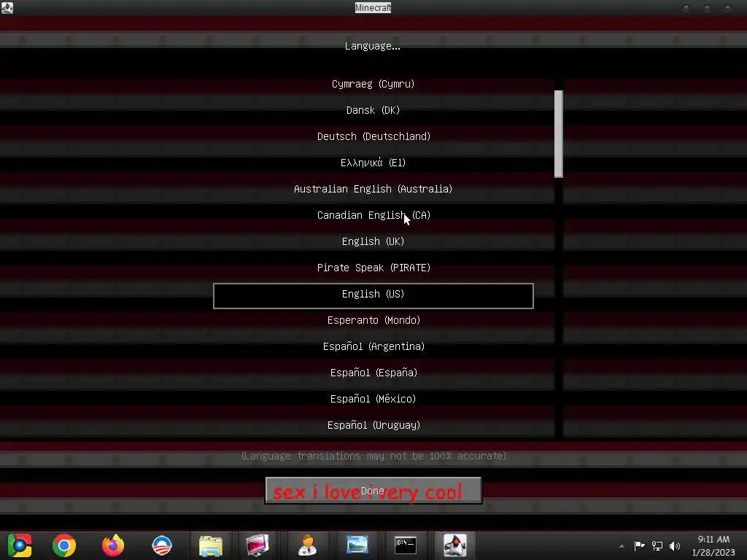747x560 pixels.
Task: Select Dansk (DK) language
Action: 373,110
